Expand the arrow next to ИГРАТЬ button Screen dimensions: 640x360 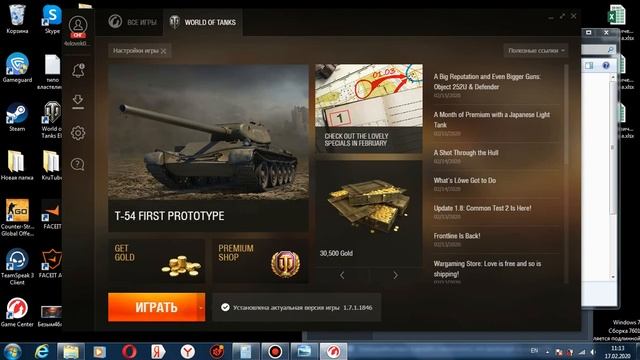[x=201, y=307]
